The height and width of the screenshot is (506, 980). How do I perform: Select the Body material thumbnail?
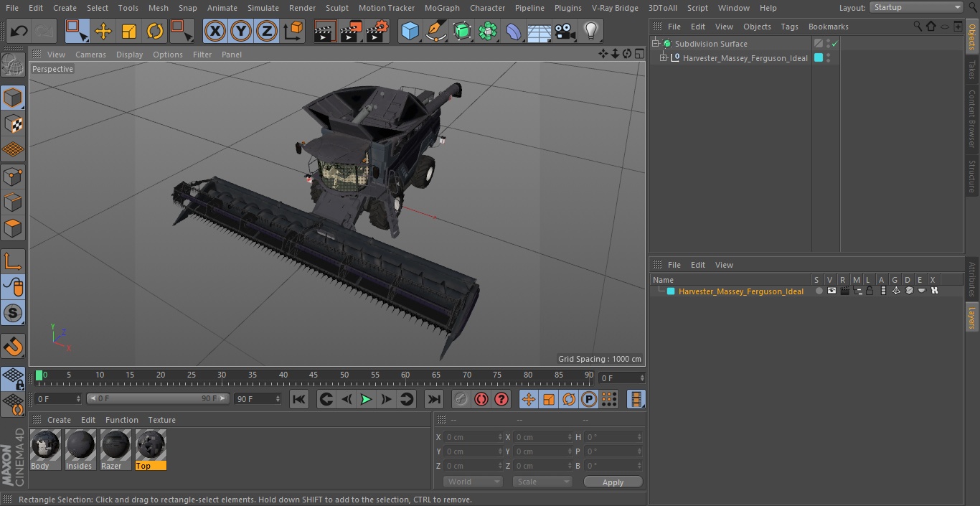pos(45,449)
